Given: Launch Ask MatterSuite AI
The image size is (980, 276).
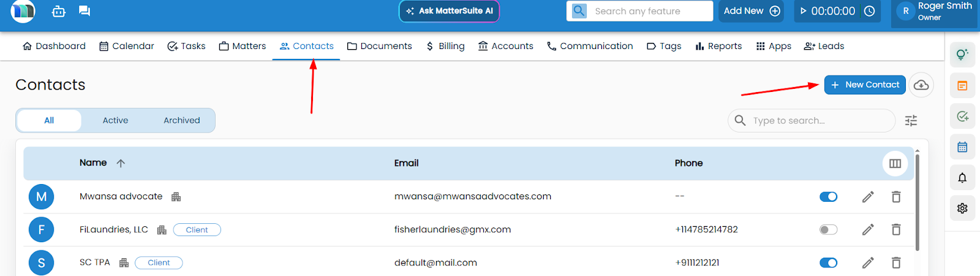Looking at the screenshot, I should pyautogui.click(x=449, y=11).
